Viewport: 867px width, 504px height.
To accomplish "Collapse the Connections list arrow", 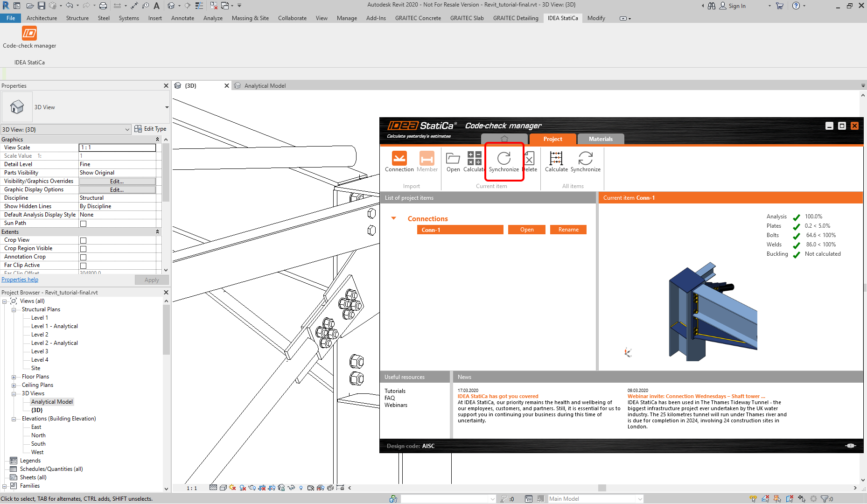I will (x=393, y=218).
